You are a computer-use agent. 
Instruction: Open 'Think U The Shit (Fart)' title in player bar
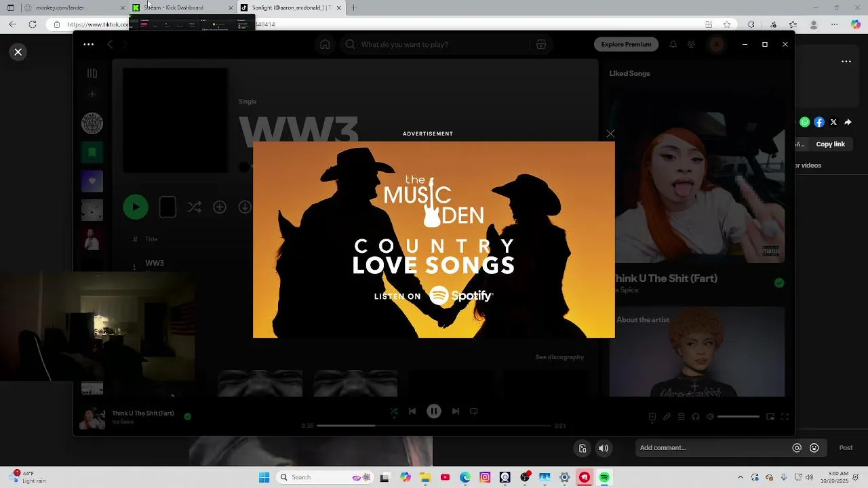[143, 413]
